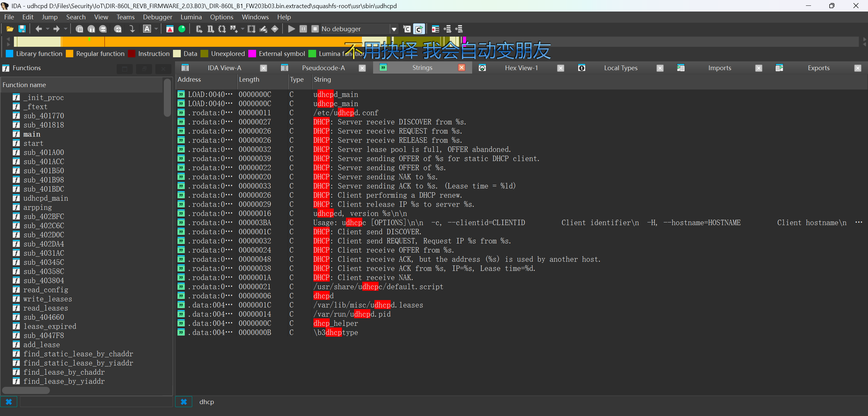
Task: Click the 'A' font style toolbar icon
Action: click(x=147, y=29)
